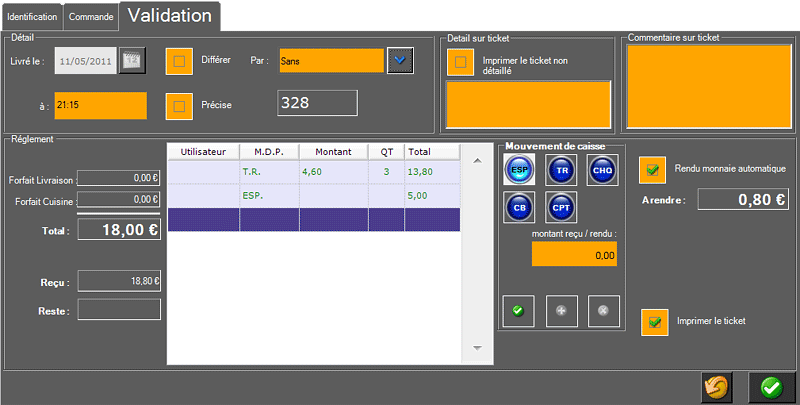This screenshot has width=800, height=405.
Task: Select the ESP cash payment icon
Action: pyautogui.click(x=519, y=170)
